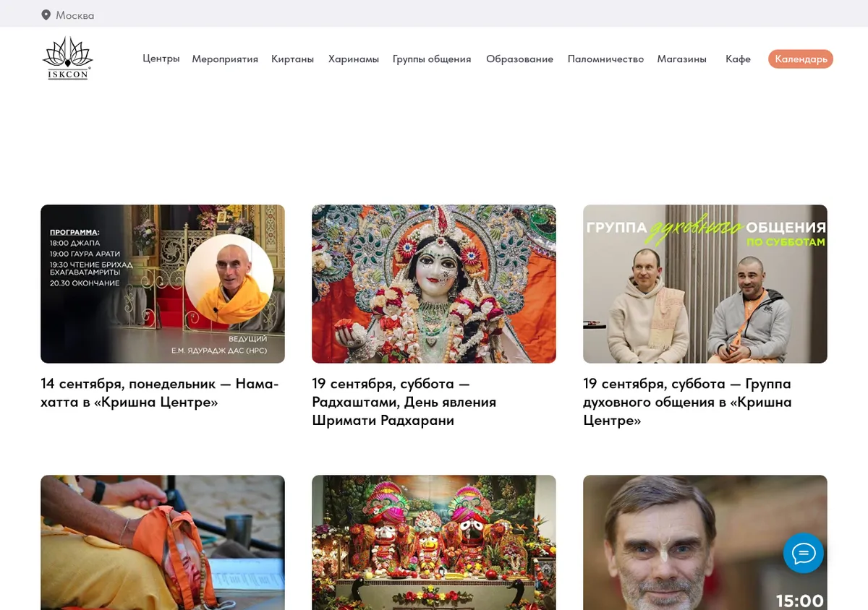The height and width of the screenshot is (610, 868).
Task: Select Магазины in the top navigation
Action: tap(681, 59)
